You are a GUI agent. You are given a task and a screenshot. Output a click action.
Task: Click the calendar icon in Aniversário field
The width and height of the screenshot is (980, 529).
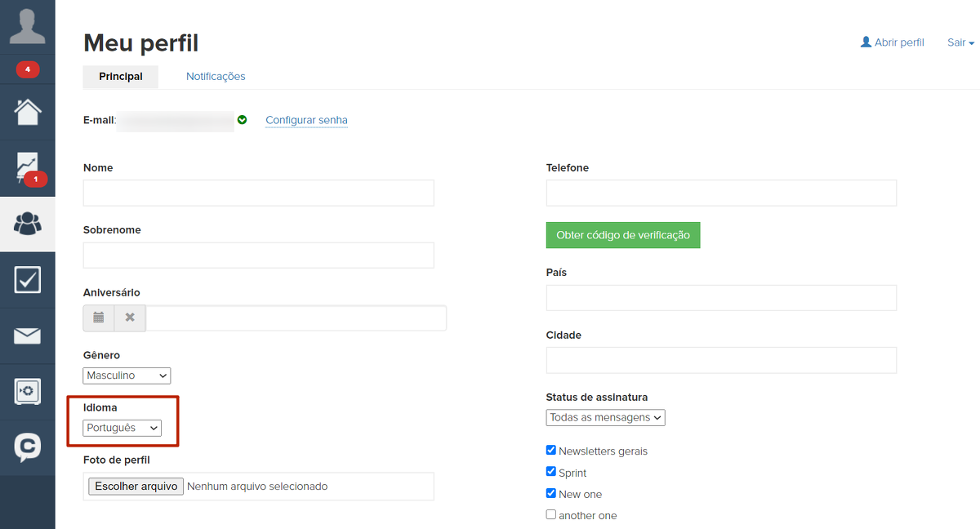click(99, 318)
